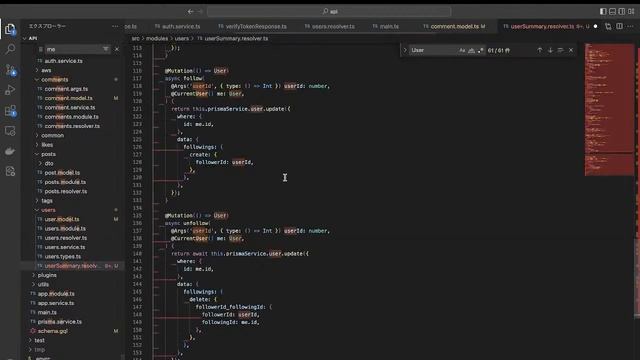Click modules in breadcrumb path
Image resolution: width=640 pixels, height=360 pixels.
[157, 38]
